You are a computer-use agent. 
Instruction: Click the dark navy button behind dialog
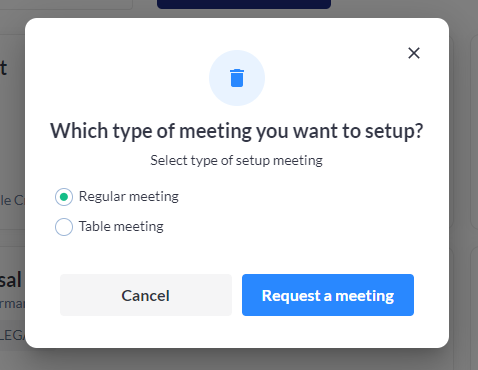244,4
